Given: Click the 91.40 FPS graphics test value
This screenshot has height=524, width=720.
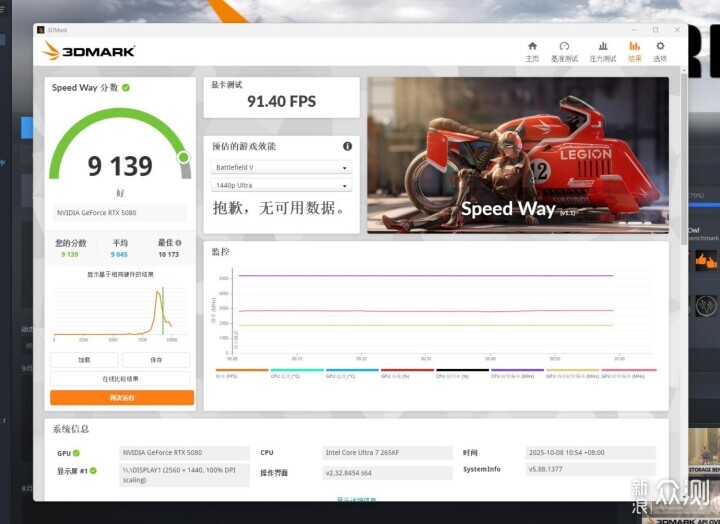Looking at the screenshot, I should tap(281, 101).
